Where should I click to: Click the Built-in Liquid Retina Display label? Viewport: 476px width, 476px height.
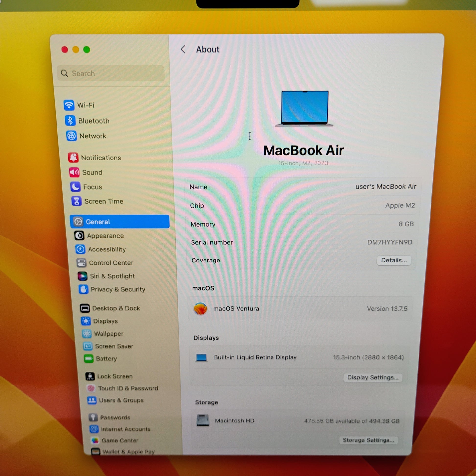[255, 357]
